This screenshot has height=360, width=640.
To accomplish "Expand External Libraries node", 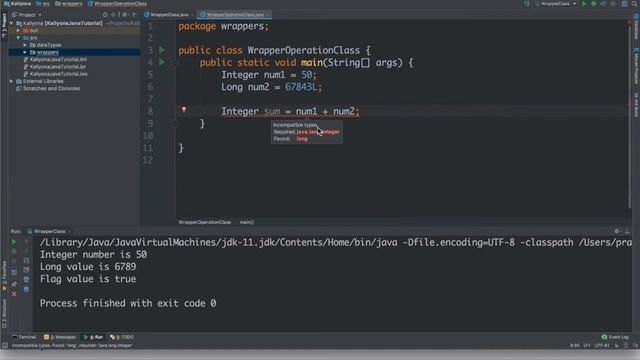I will tap(12, 81).
